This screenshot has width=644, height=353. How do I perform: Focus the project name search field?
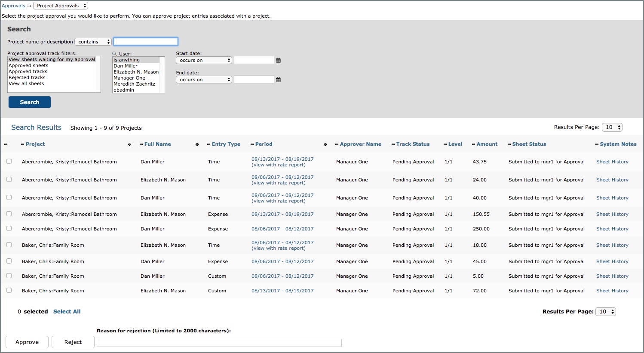coord(146,42)
